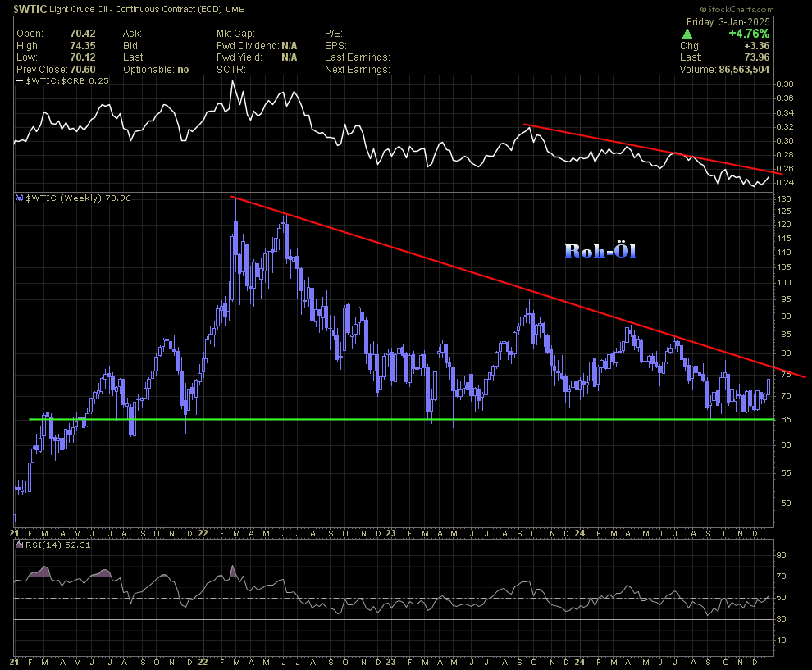This screenshot has height=670, width=812.
Task: Click 0.38 on the ratio axis
Action: tap(785, 84)
